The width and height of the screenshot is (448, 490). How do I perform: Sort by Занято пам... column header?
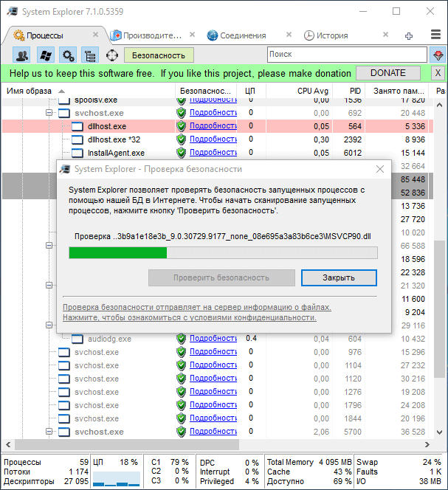[x=399, y=91]
